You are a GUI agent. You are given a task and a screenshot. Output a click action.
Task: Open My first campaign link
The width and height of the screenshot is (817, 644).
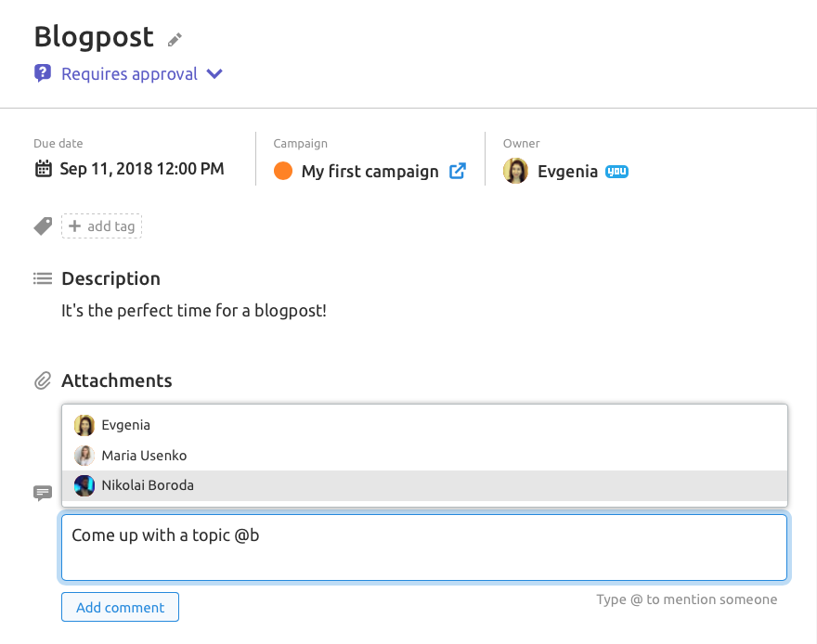[x=370, y=172]
